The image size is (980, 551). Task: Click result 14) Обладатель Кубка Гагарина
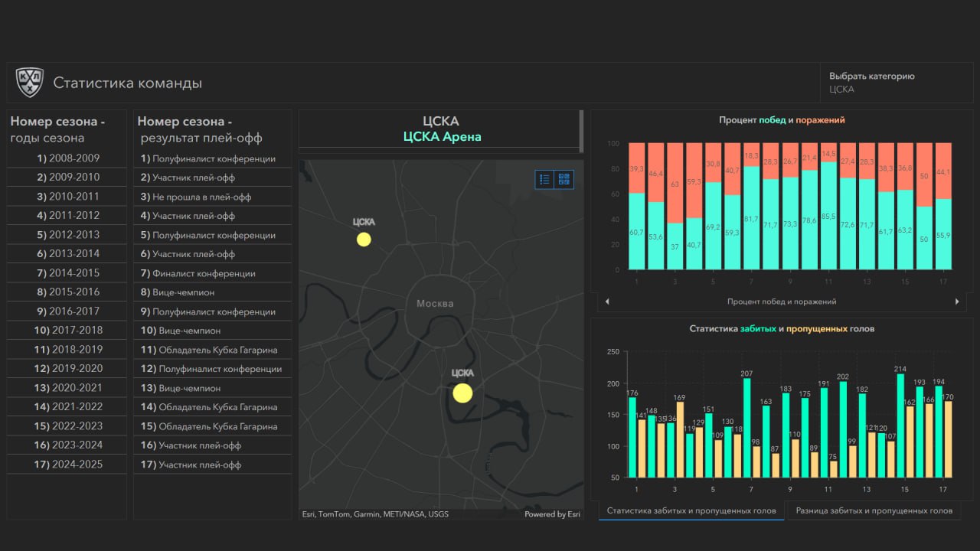click(x=213, y=407)
